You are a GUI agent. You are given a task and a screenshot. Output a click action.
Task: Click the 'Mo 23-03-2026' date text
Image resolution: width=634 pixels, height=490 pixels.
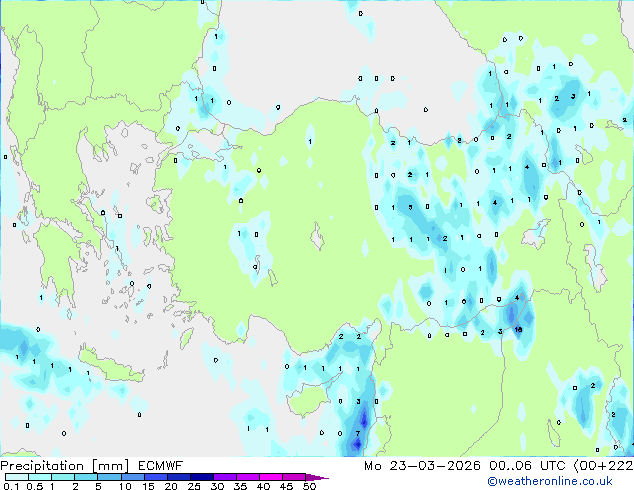coord(422,466)
